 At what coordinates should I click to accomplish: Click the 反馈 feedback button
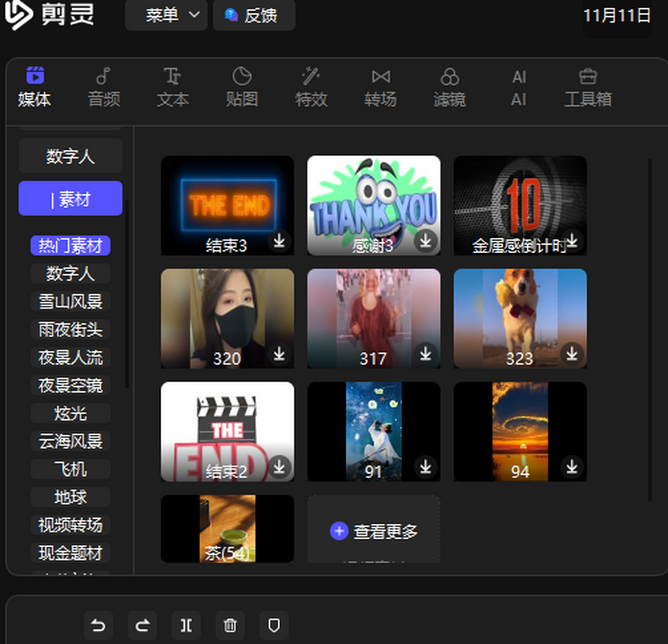254,15
